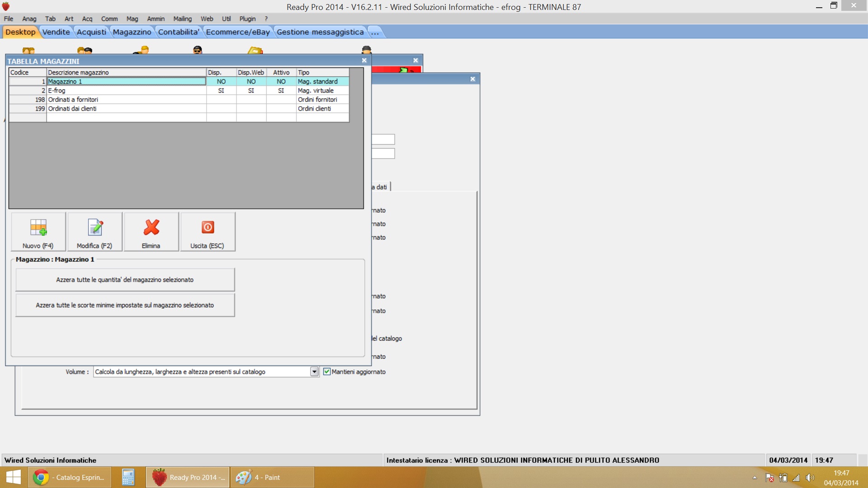868x488 pixels.
Task: Click the upper blank input field in background window
Action: [x=383, y=139]
